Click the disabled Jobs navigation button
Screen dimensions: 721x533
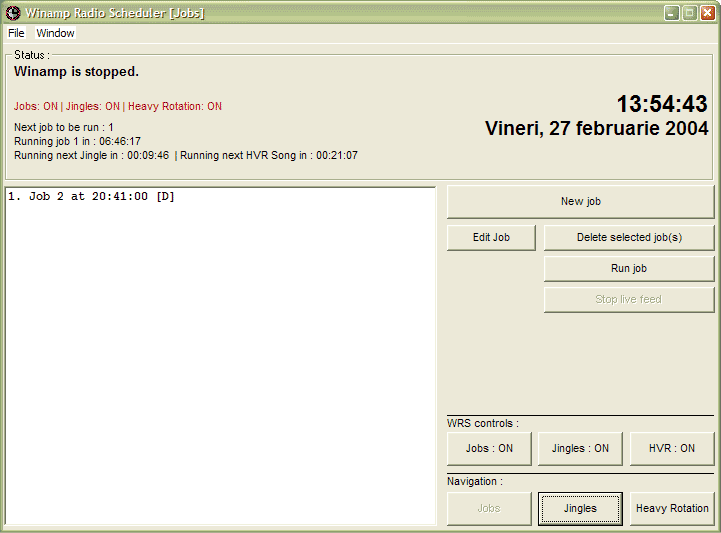[x=489, y=509]
